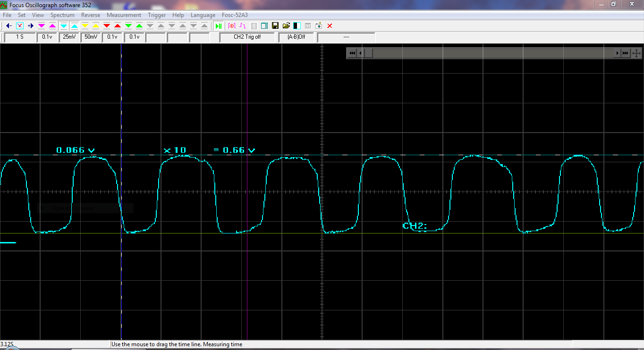Click the blue right arrow icon
The height and width of the screenshot is (350, 644).
coord(30,26)
